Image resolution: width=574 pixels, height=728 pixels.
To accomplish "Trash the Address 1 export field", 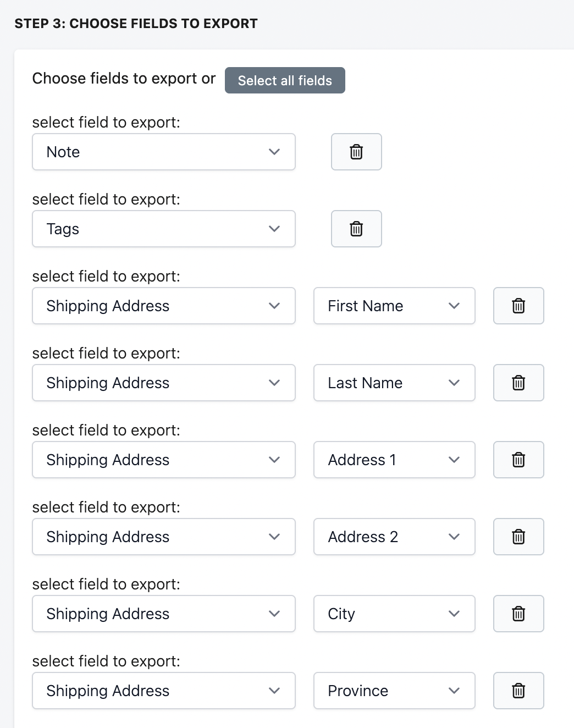I will (x=518, y=460).
